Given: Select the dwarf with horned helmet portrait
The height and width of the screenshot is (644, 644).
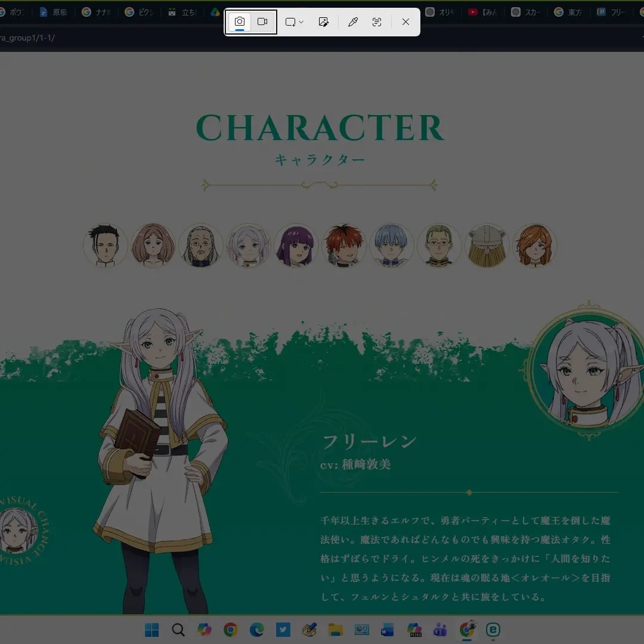Looking at the screenshot, I should (x=487, y=246).
